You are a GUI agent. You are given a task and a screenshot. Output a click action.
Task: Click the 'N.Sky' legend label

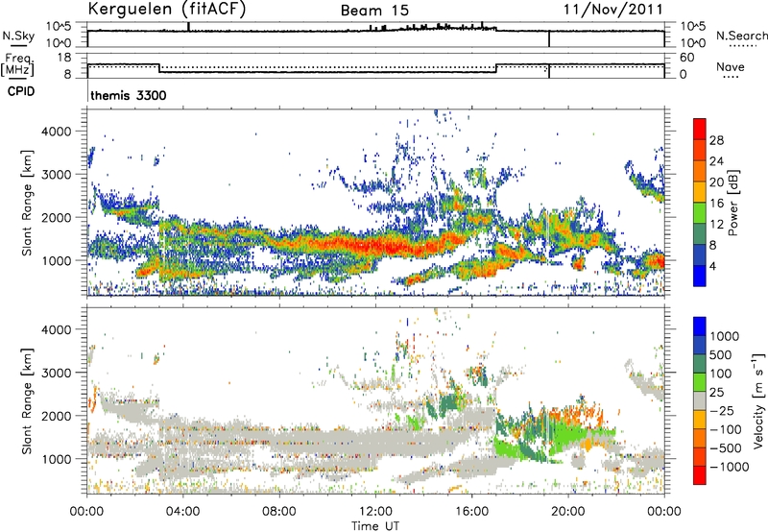click(18, 36)
